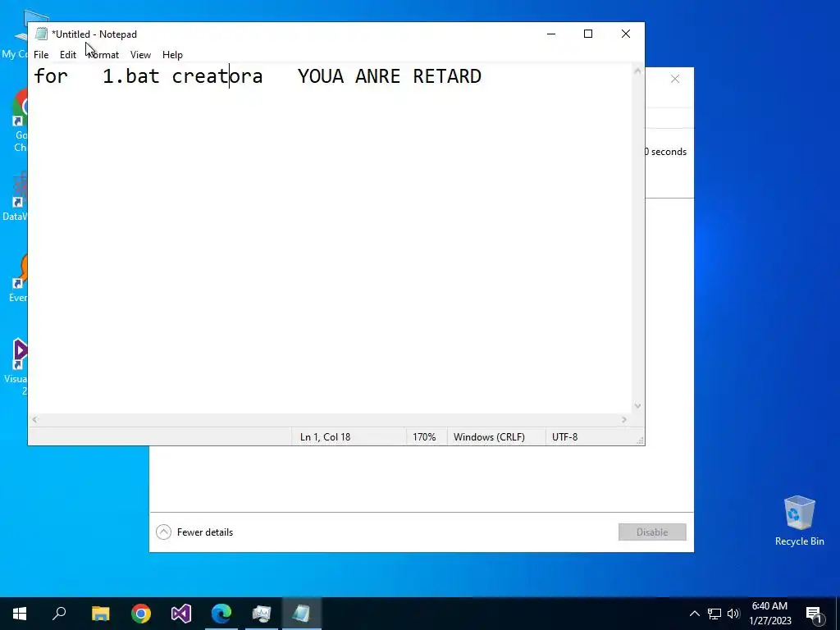
Task: Click the Notepad taskbar icon
Action: point(302,614)
